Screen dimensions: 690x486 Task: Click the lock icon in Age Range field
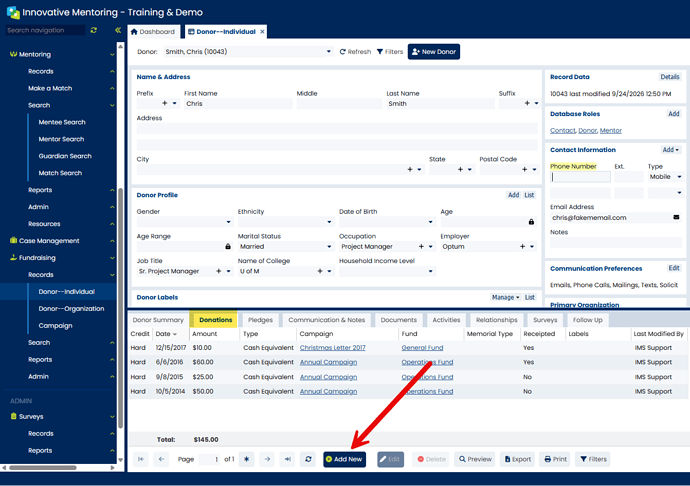click(x=228, y=247)
